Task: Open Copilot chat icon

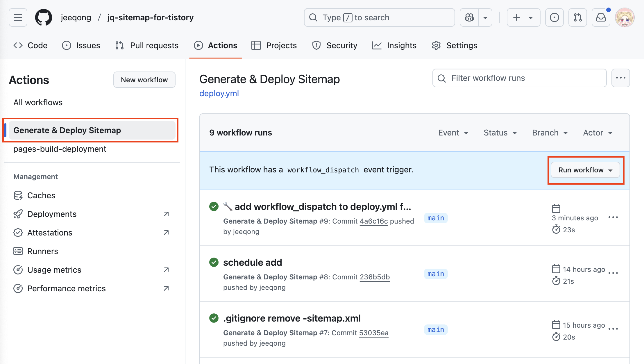Action: point(469,17)
